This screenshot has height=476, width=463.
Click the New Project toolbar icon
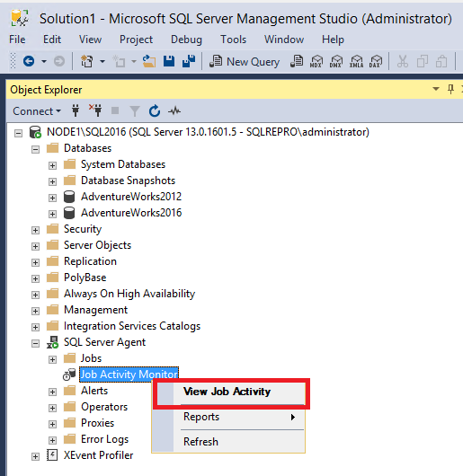(x=86, y=61)
